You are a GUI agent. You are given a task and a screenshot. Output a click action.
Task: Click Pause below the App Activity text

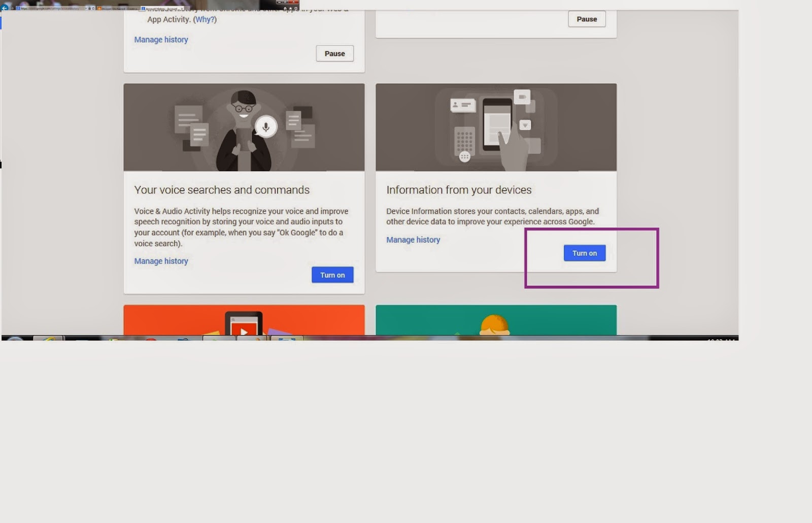[x=334, y=53]
